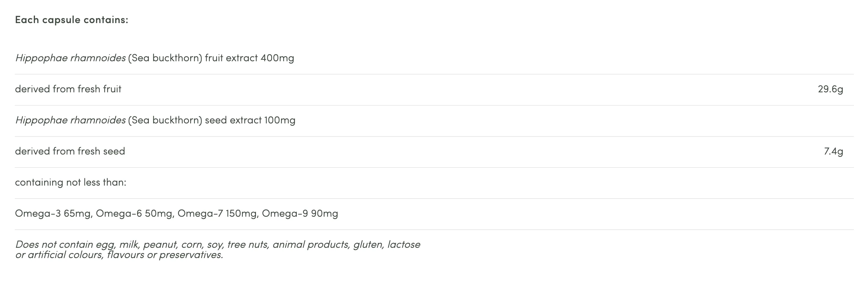Click the italic 'Hippophae rhamnoides' seed text

[71, 120]
